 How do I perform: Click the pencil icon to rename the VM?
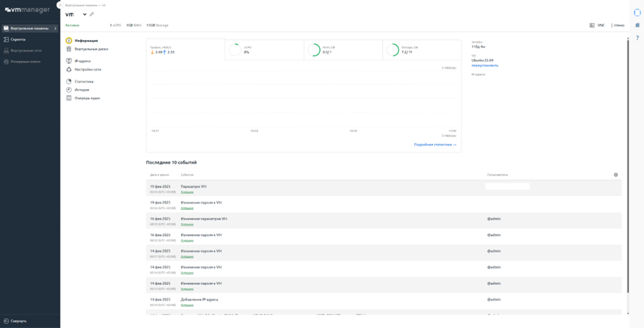pyautogui.click(x=92, y=14)
